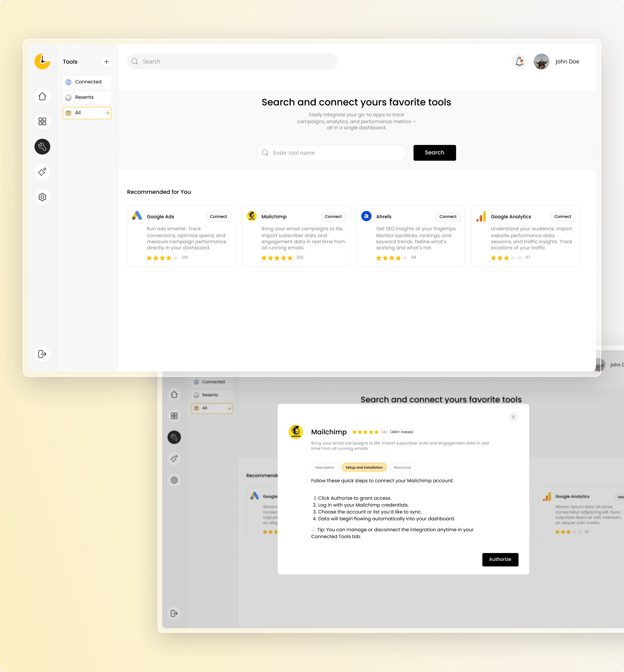Click Google Ads star rating
The height and width of the screenshot is (672, 624).
tap(162, 258)
